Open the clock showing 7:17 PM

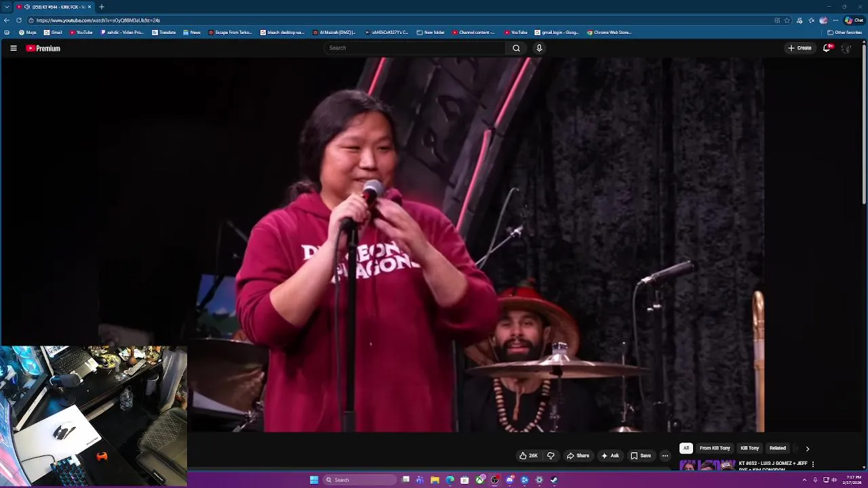(852, 480)
